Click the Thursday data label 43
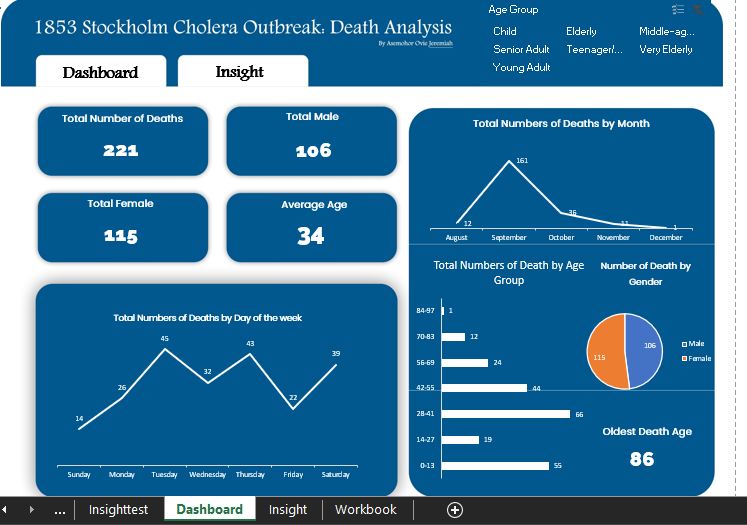This screenshot has width=747, height=525. pyautogui.click(x=250, y=343)
